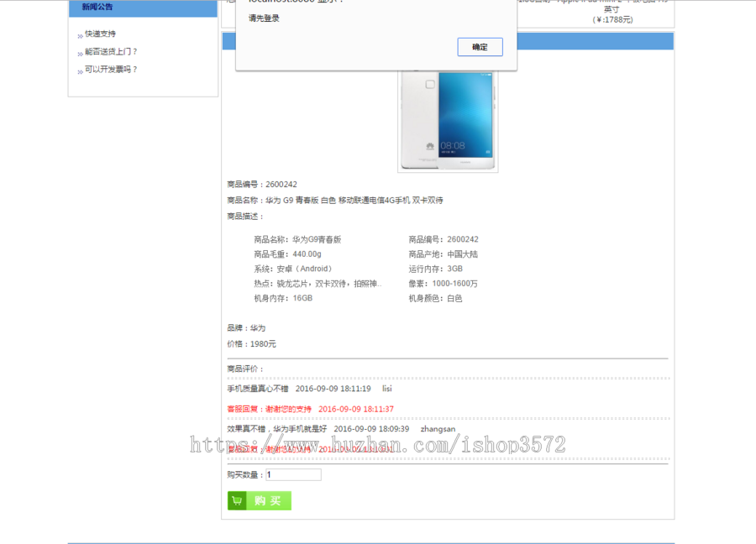756x544 pixels.
Task: Click the 确定 button in the login prompt dialog
Action: pyautogui.click(x=480, y=47)
